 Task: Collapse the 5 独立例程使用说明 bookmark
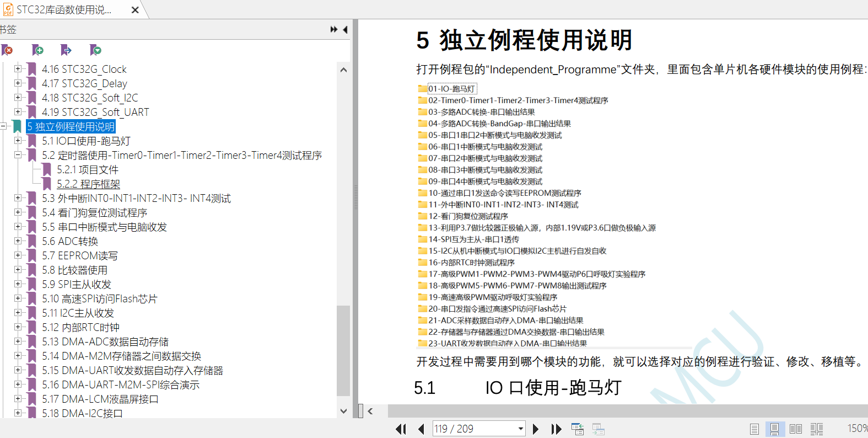(x=3, y=126)
